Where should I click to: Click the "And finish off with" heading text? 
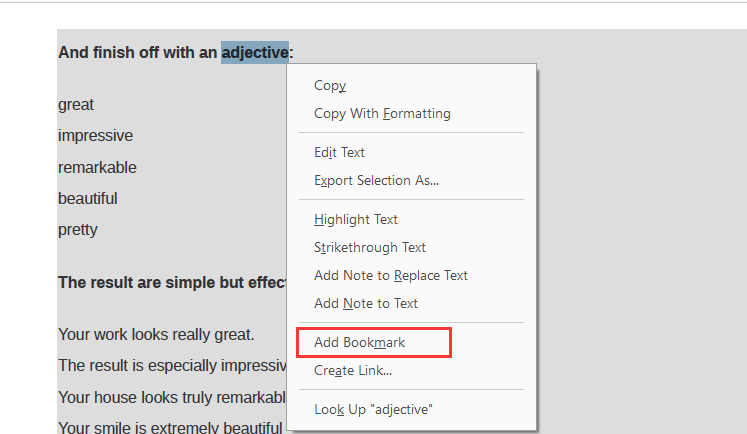[x=138, y=52]
